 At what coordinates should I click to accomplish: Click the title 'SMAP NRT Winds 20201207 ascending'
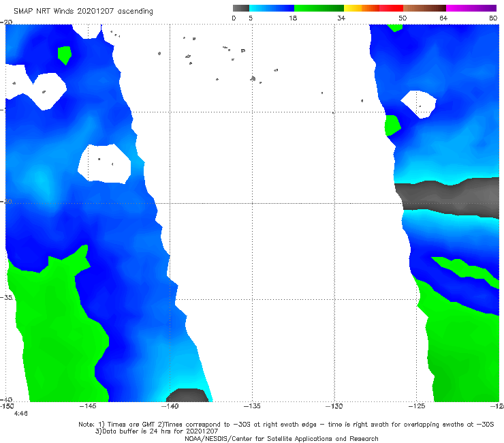click(83, 12)
